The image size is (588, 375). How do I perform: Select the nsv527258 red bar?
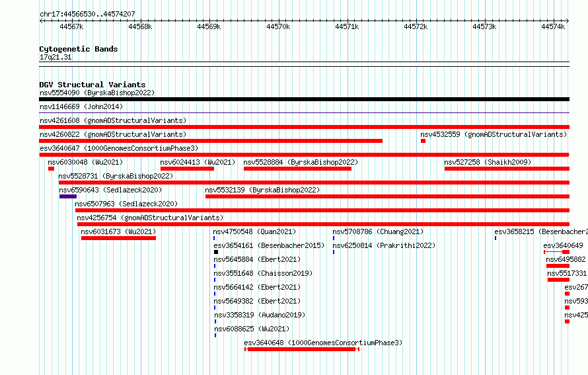tap(507, 169)
